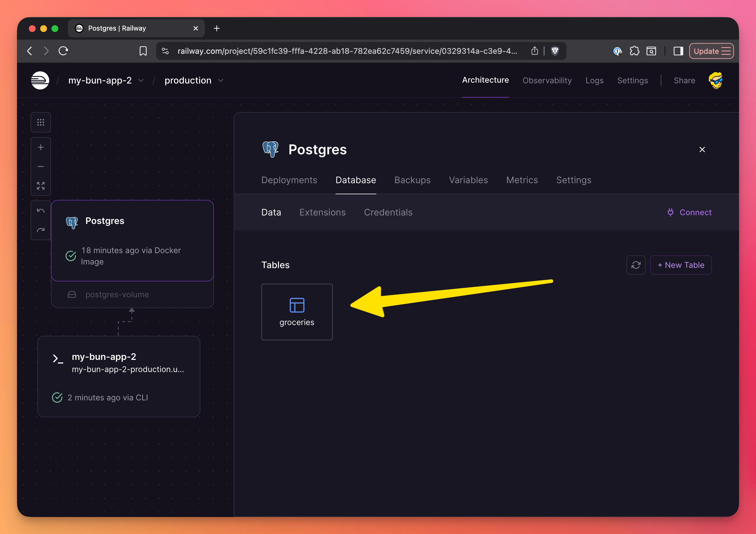Expand the my-bun-app-2 project dropdown
The width and height of the screenshot is (756, 534).
pyautogui.click(x=141, y=80)
